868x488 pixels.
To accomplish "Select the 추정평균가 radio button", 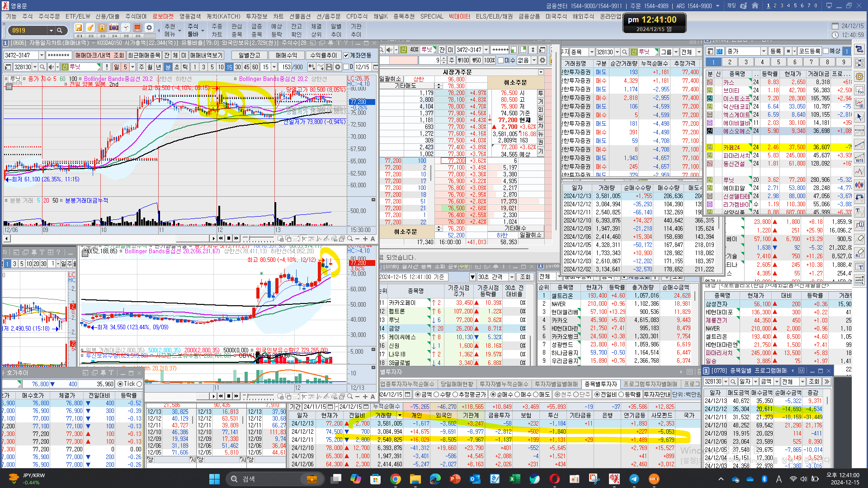I will point(455,394).
